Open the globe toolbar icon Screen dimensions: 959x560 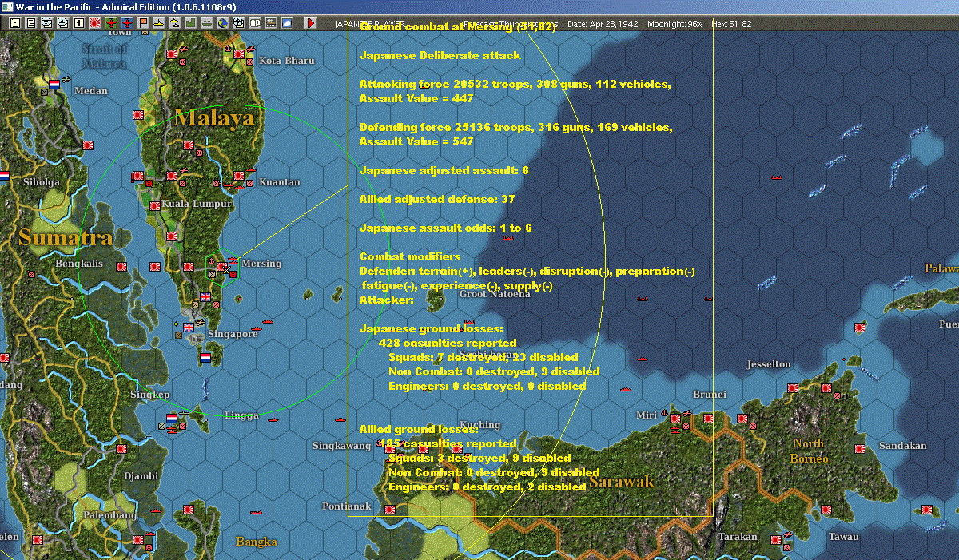pos(223,23)
